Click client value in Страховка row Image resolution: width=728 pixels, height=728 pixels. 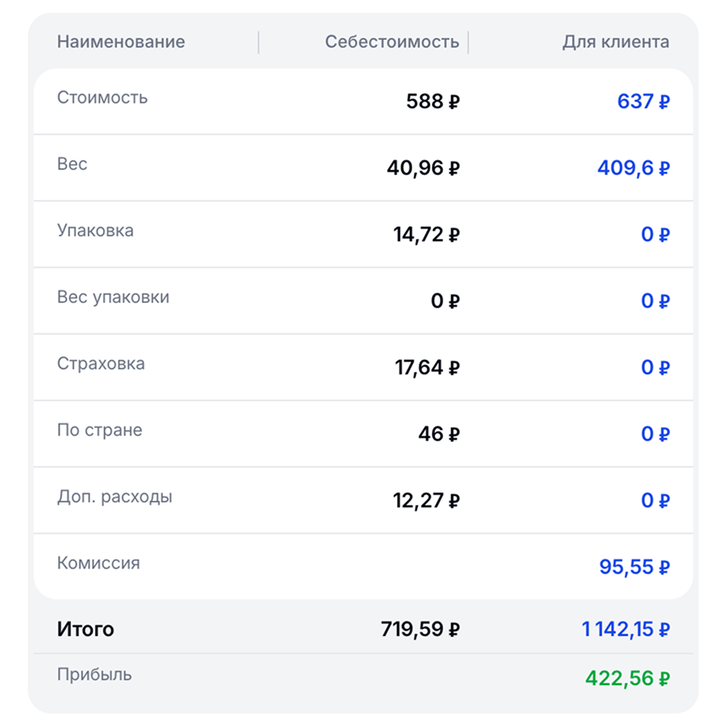(x=655, y=367)
